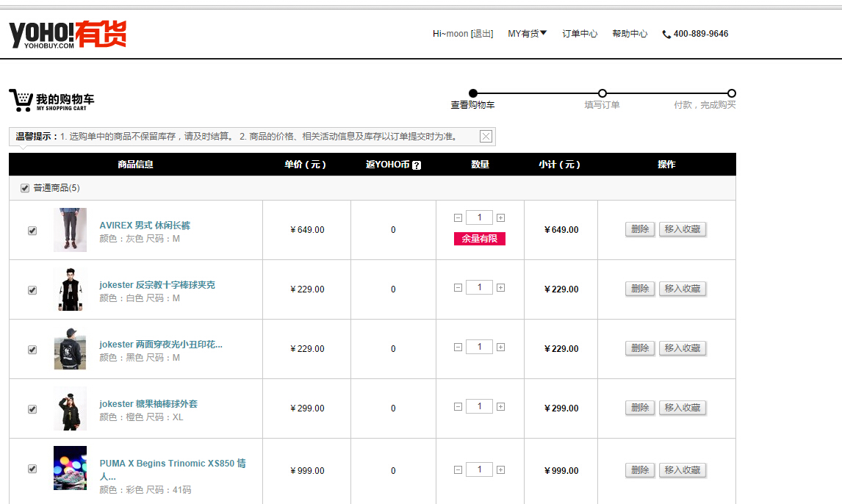Click the jokester black reversible jacket thumbnail
Screen dimensions: 842x504
tap(70, 349)
